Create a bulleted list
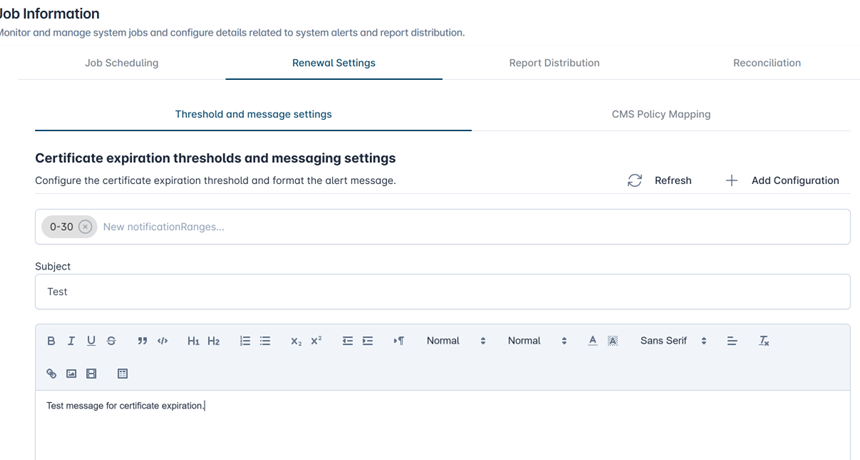 (265, 341)
